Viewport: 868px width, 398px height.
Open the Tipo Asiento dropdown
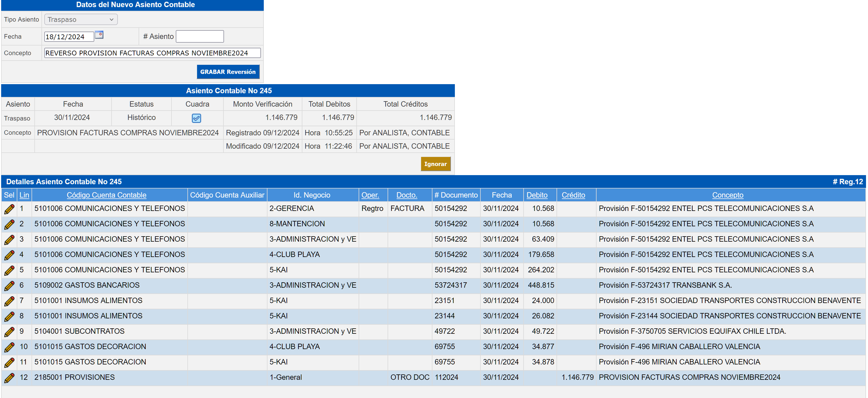[x=81, y=20]
